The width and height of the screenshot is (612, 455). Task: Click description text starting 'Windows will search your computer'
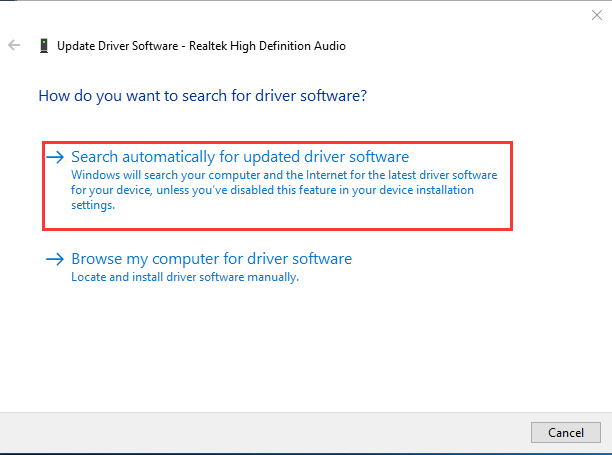coord(284,190)
